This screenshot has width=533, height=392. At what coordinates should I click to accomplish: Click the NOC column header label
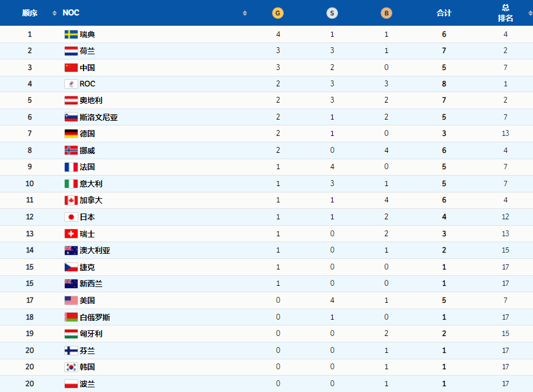click(x=71, y=13)
